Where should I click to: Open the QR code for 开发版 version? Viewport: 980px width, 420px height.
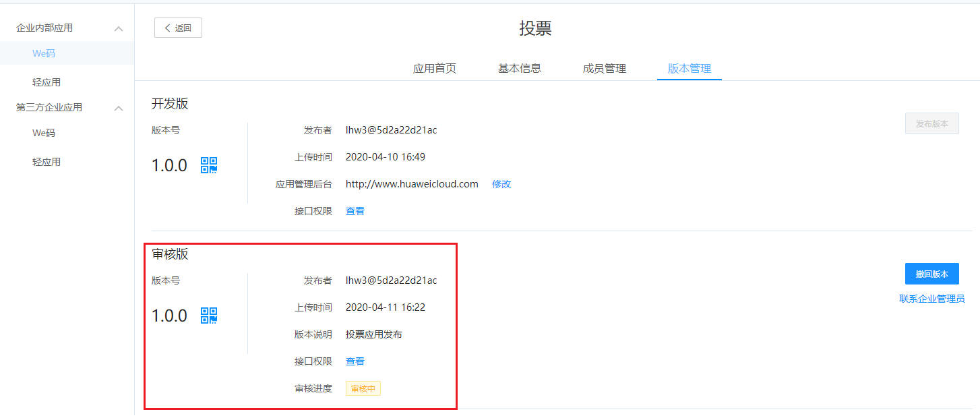click(x=209, y=165)
